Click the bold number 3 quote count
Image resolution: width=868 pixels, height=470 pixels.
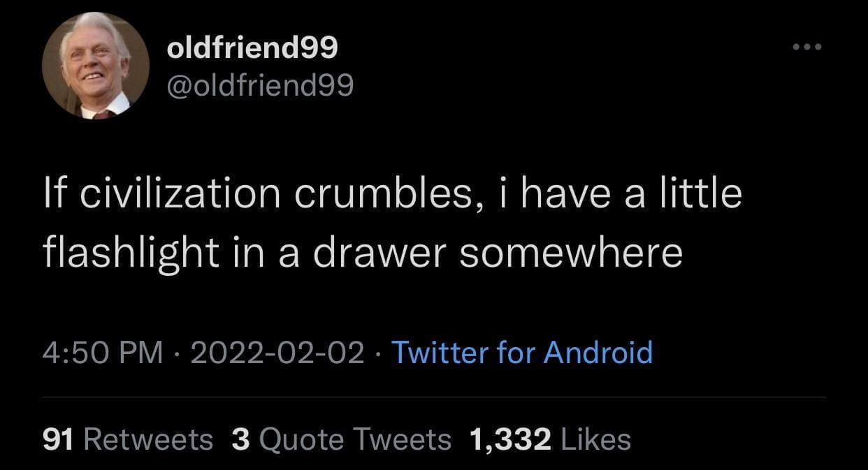[x=240, y=439]
